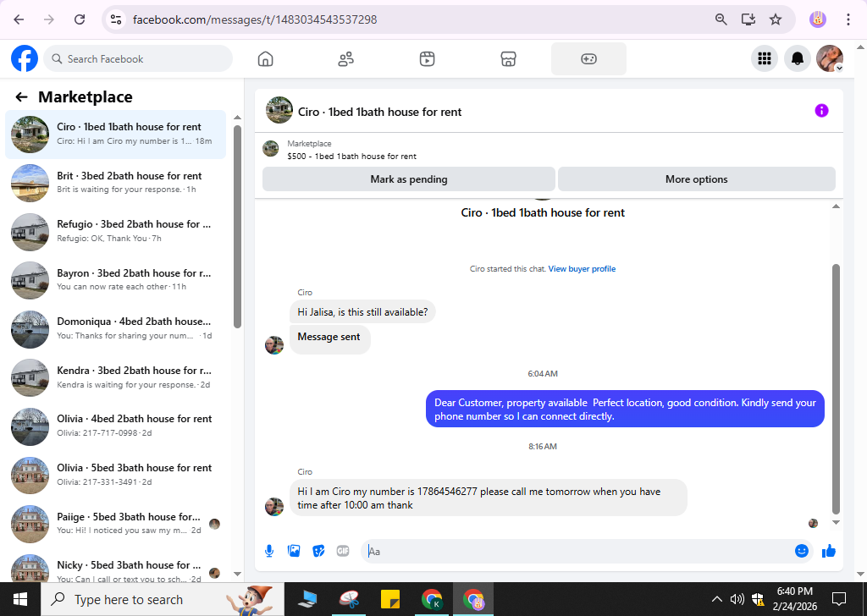Viewport: 867px width, 616px height.
Task: Record a voice clip with microphone icon
Action: [269, 551]
